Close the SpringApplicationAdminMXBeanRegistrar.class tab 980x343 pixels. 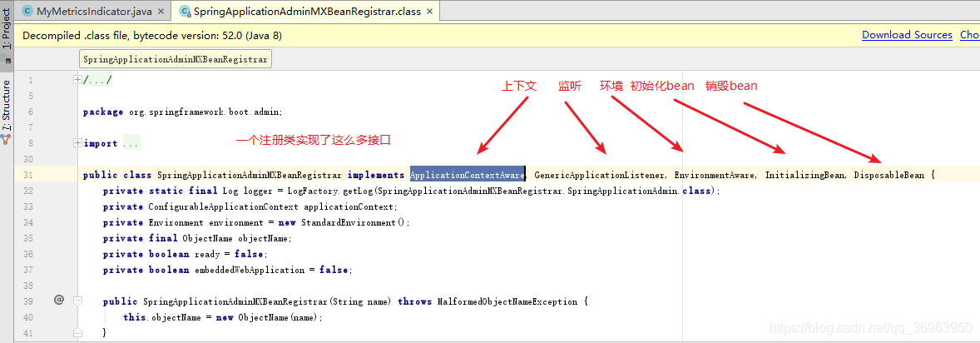point(431,12)
